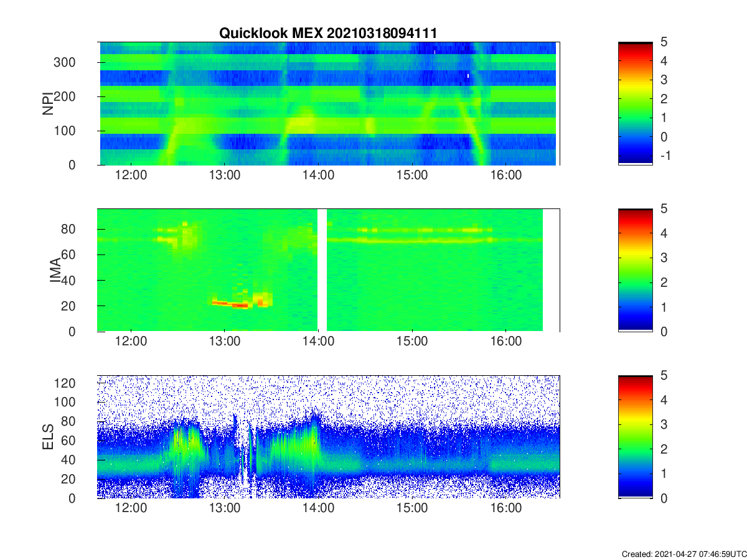Click the 3 label on ELS colorbar
Viewport: 747px width, 560px height.
coord(664,424)
